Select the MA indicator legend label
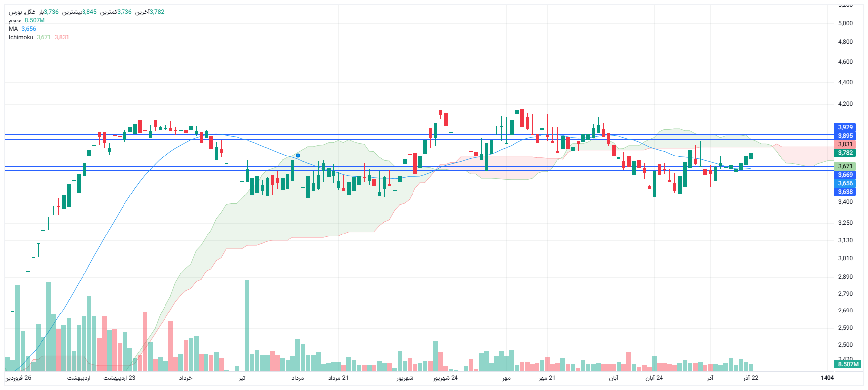 pyautogui.click(x=13, y=29)
